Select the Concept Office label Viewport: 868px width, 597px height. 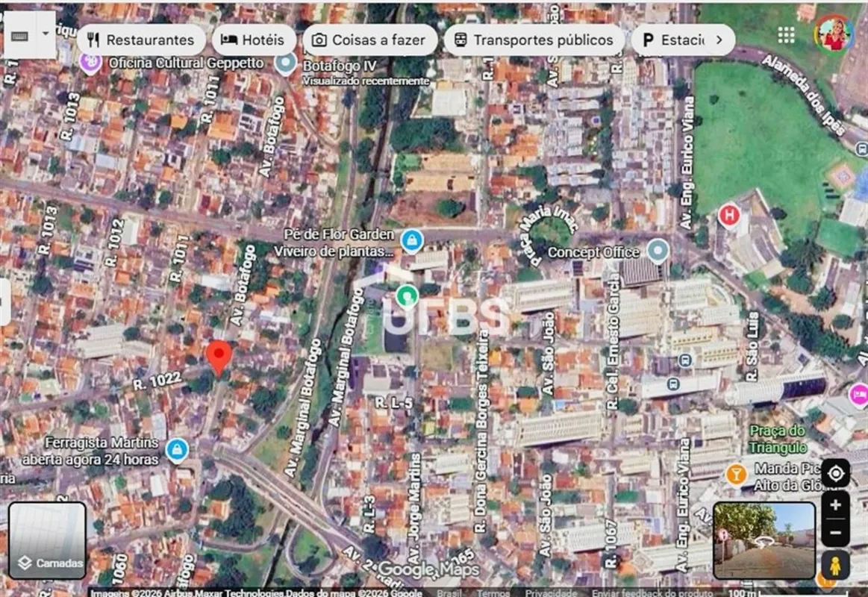pos(593,252)
